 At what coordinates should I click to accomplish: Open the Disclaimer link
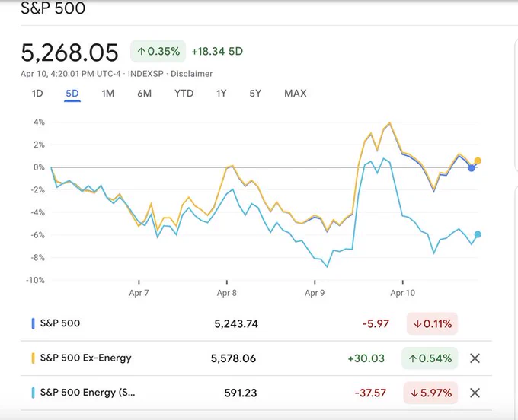point(191,74)
